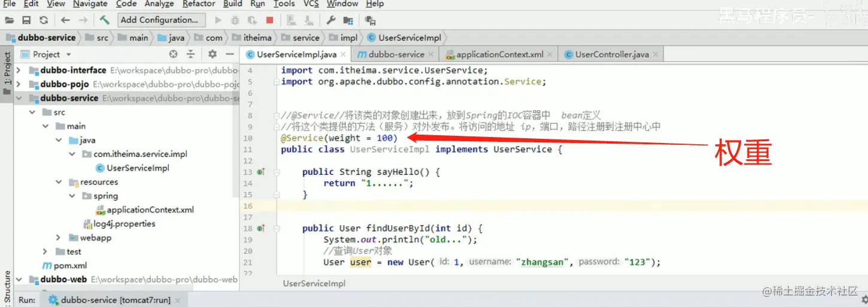Viewport: 868px width, 307px height.
Task: Expand the test folder
Action: [45, 251]
